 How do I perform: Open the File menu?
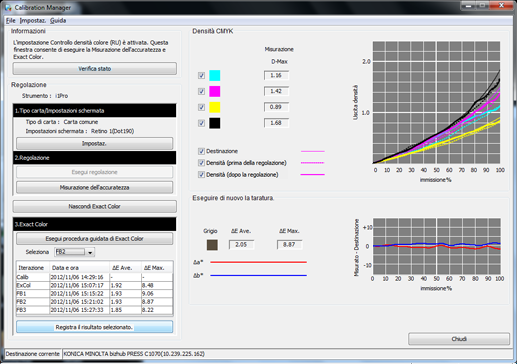11,21
